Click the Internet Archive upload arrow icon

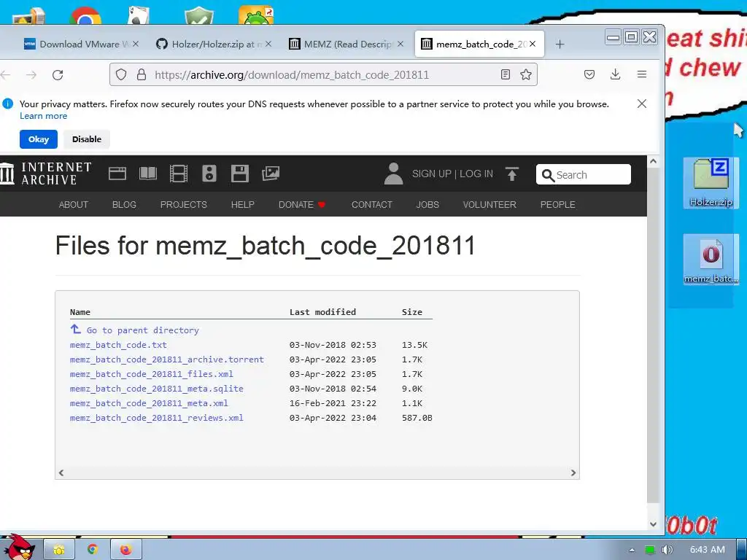[x=511, y=174]
